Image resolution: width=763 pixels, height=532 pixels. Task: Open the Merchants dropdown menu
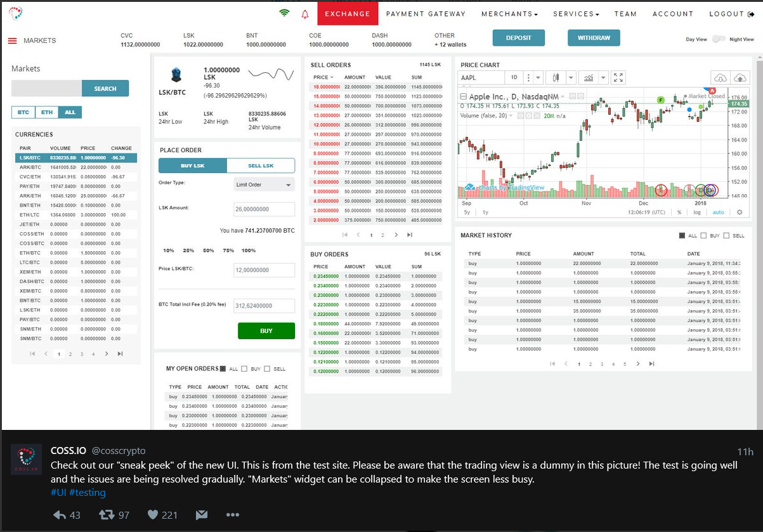510,14
